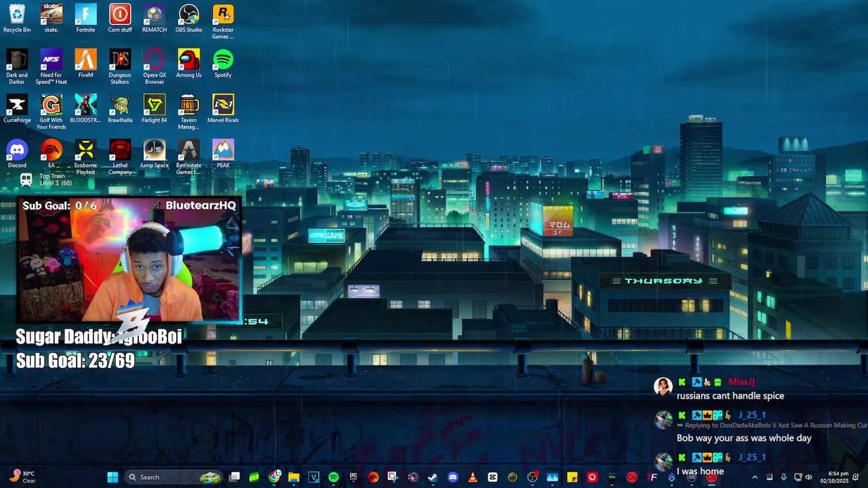Click the 'Bob way your ass' chat message
Image resolution: width=868 pixels, height=488 pixels.
744,438
